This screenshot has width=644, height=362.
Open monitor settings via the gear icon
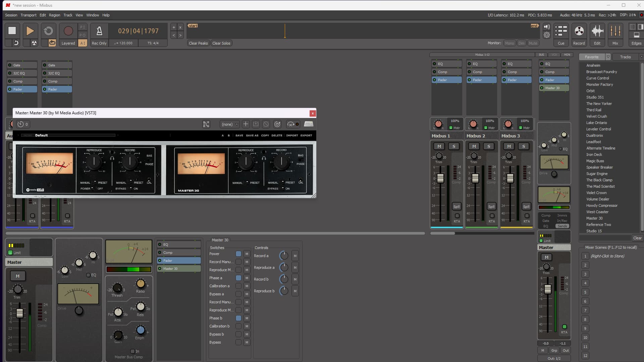click(547, 35)
